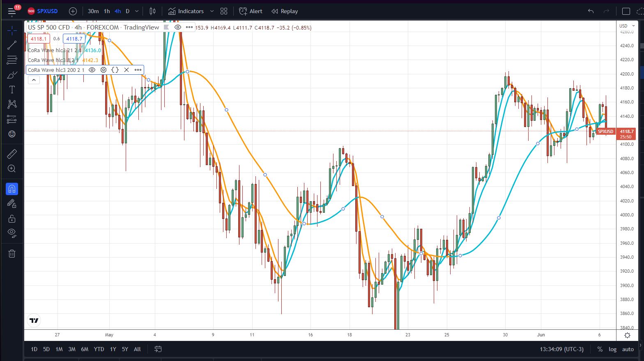
Task: Activate the zoom in tool
Action: pyautogui.click(x=12, y=169)
